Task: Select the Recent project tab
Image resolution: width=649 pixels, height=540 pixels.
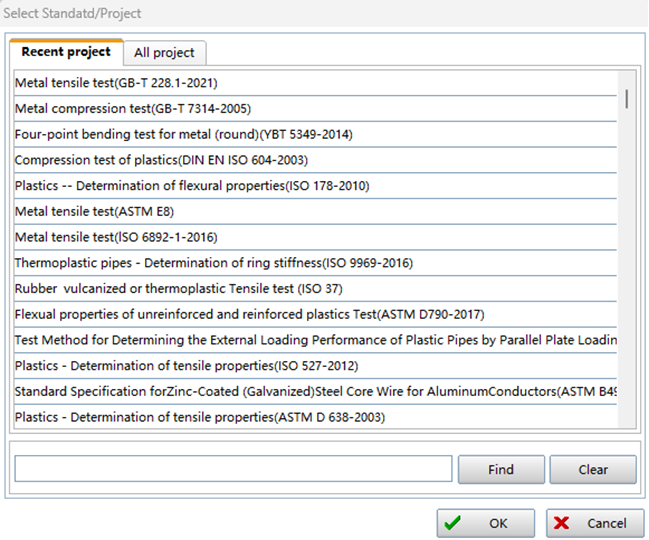Action: (x=66, y=52)
